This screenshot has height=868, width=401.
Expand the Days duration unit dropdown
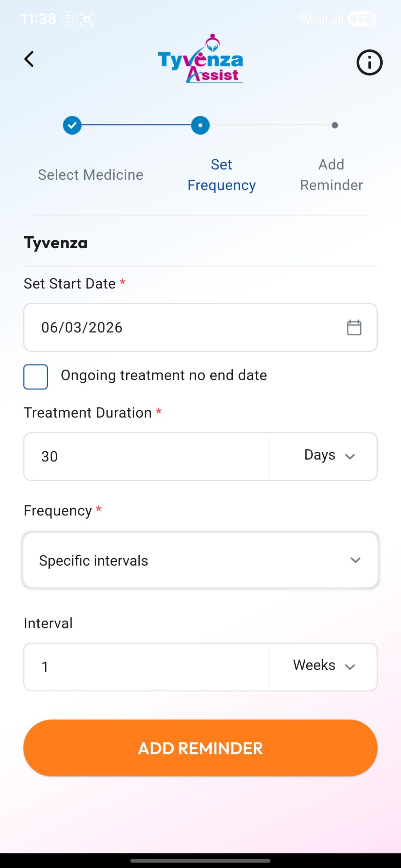click(x=328, y=455)
